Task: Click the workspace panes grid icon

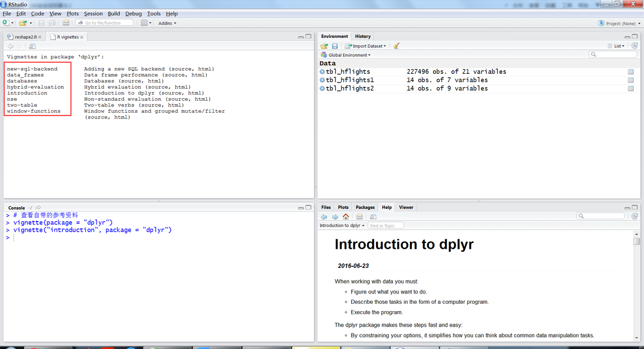Action: point(144,23)
